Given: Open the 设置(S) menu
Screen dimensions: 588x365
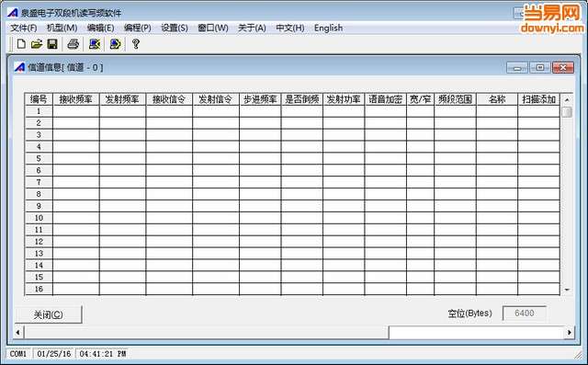Looking at the screenshot, I should 175,29.
